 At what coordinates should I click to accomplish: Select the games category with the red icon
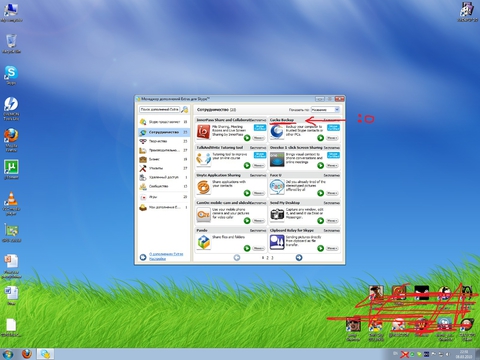[x=163, y=197]
